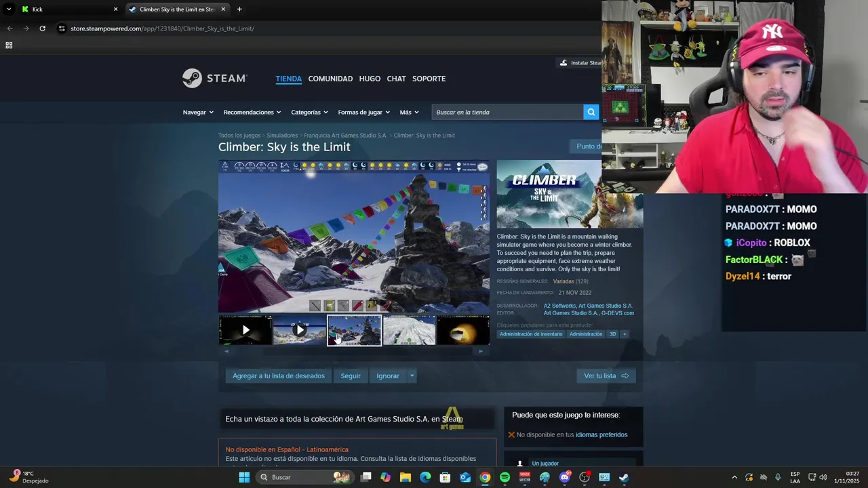Open the HUGO profile menu
Viewport: 868px width, 488px height.
370,79
